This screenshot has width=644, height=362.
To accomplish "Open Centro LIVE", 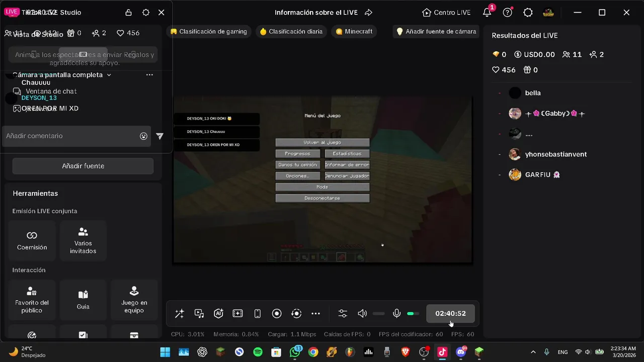I will 447,13.
